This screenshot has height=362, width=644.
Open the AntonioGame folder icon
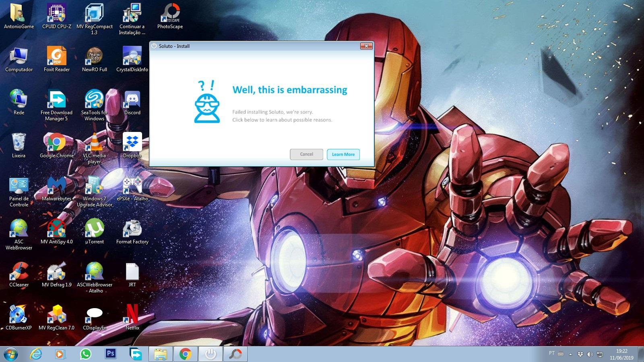point(19,16)
